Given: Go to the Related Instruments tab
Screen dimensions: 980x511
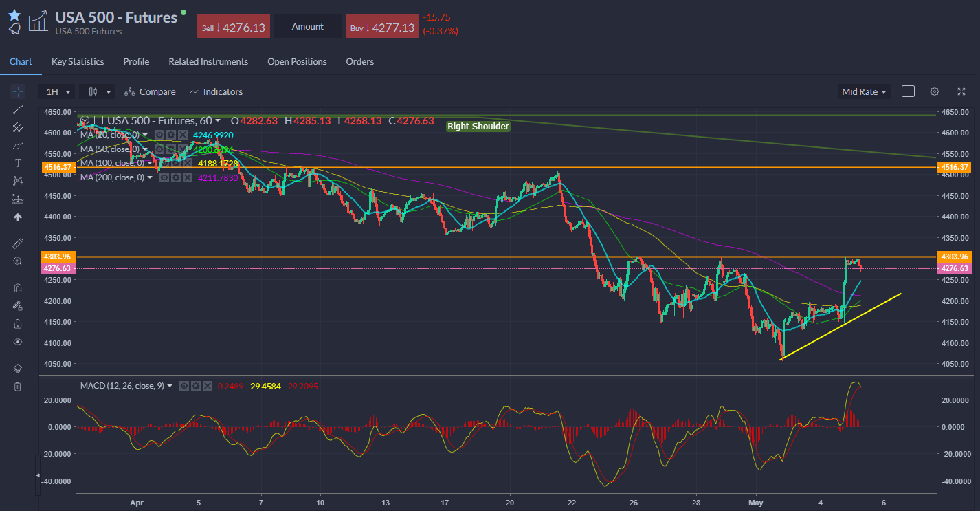Looking at the screenshot, I should click(208, 61).
